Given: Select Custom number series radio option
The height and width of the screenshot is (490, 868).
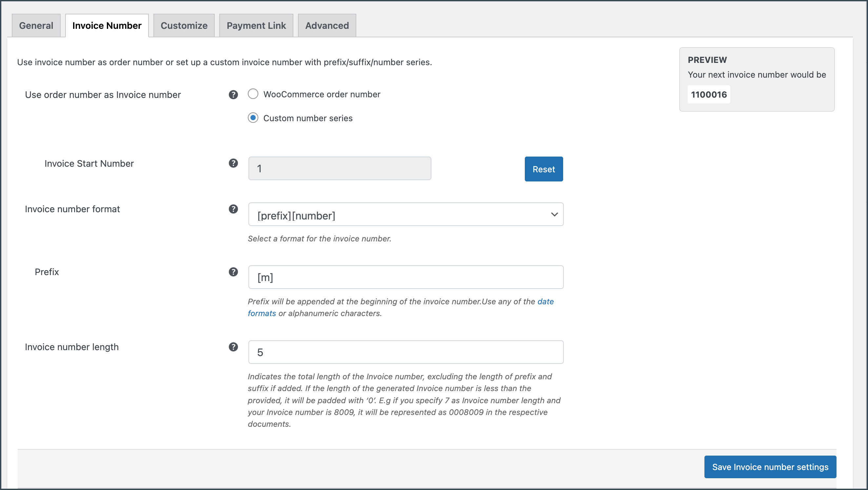Looking at the screenshot, I should point(253,118).
